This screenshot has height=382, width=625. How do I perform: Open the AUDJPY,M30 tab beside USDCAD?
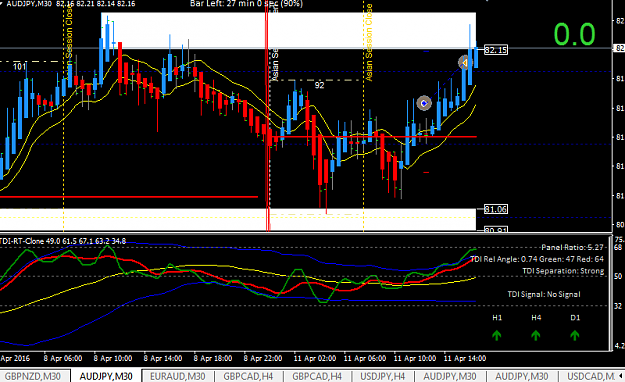521,376
